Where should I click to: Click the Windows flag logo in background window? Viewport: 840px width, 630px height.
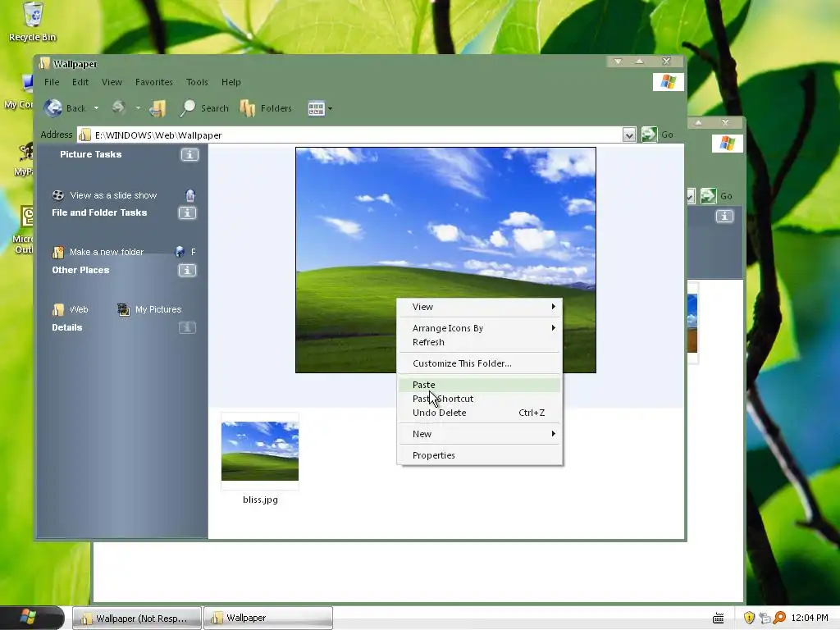pyautogui.click(x=727, y=144)
